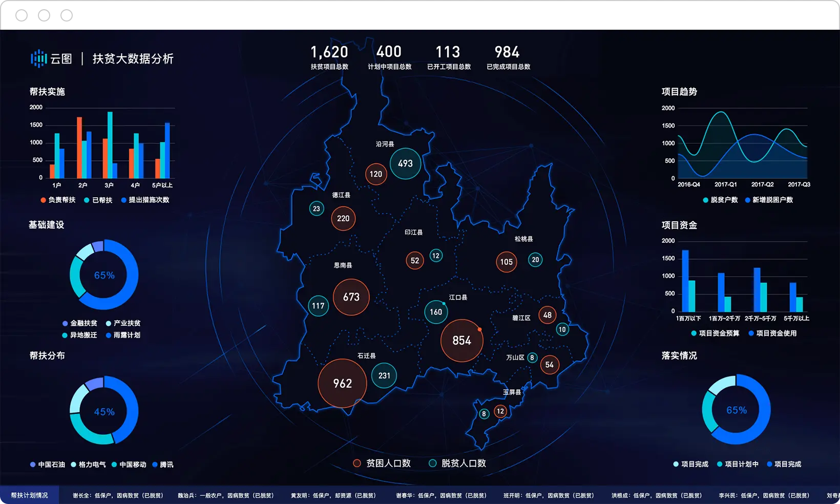Click the 231 bubble in 石迁县
Image resolution: width=840 pixels, height=504 pixels.
(x=384, y=375)
